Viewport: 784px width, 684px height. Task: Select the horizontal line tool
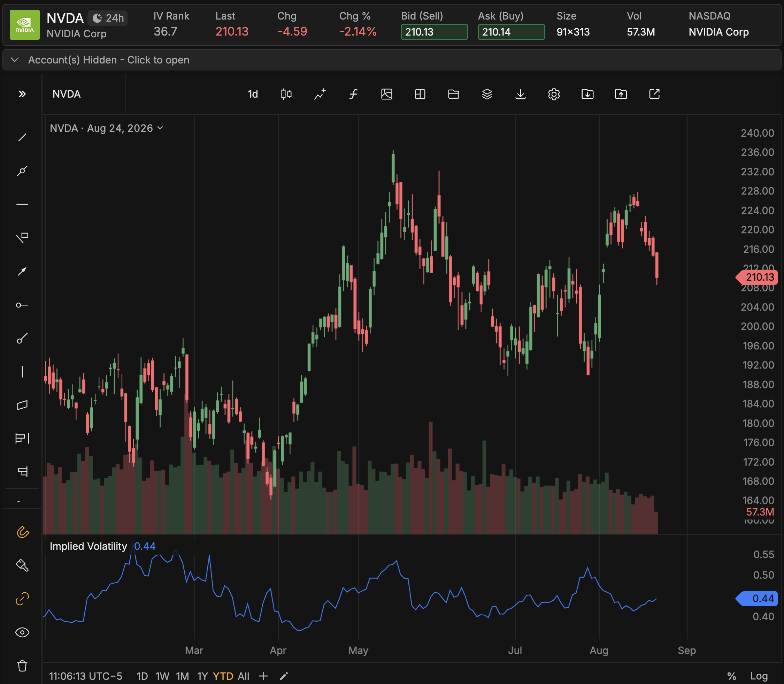[x=22, y=204]
